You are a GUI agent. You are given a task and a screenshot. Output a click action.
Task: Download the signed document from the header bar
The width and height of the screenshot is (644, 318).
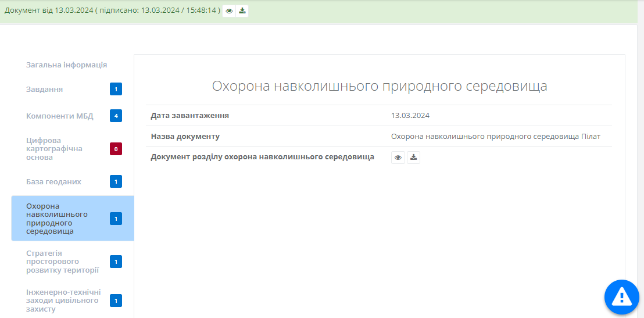click(x=242, y=11)
